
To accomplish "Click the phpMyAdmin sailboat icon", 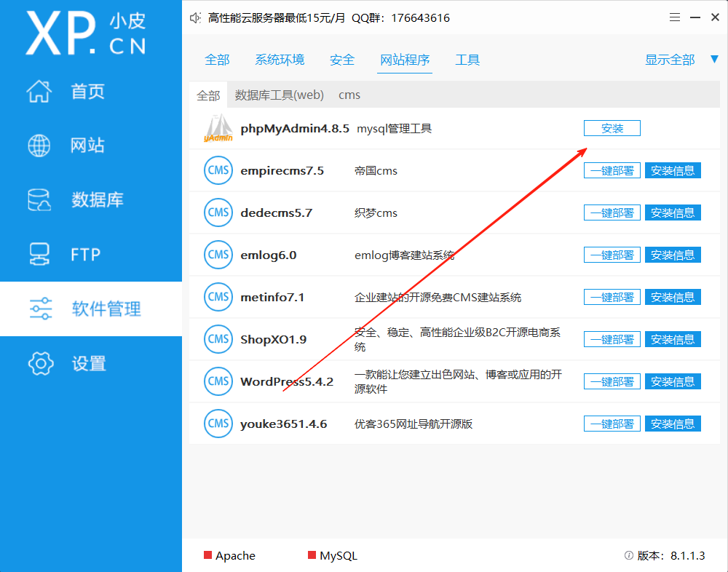I will click(x=218, y=128).
